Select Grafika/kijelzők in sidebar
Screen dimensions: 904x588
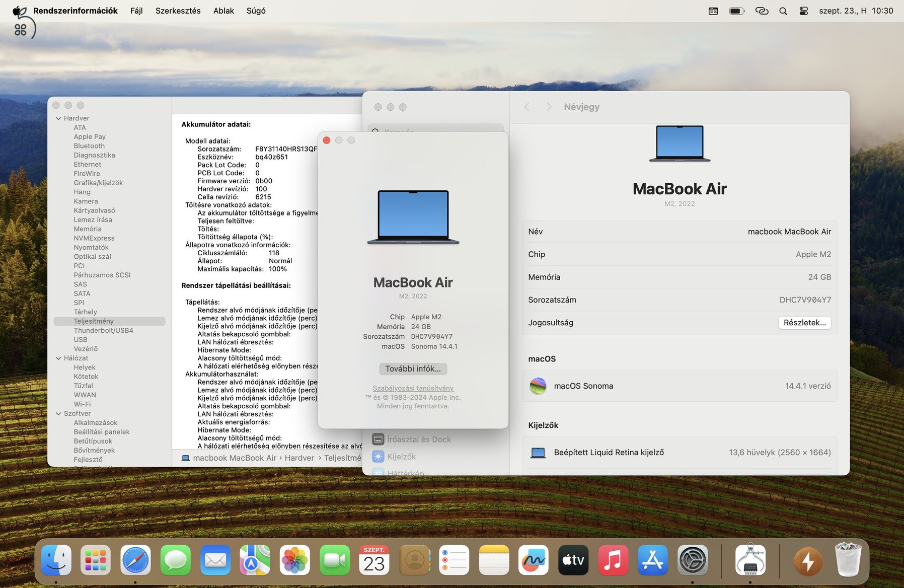tap(98, 183)
